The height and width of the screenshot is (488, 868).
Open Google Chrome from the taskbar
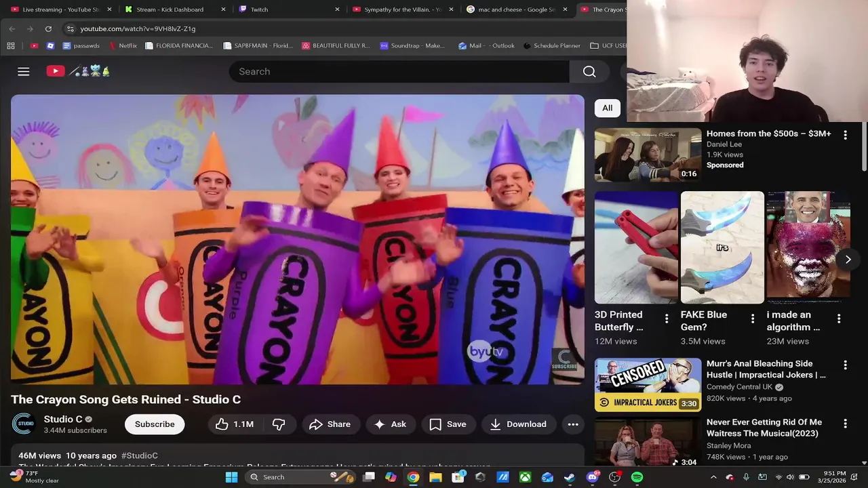click(413, 477)
